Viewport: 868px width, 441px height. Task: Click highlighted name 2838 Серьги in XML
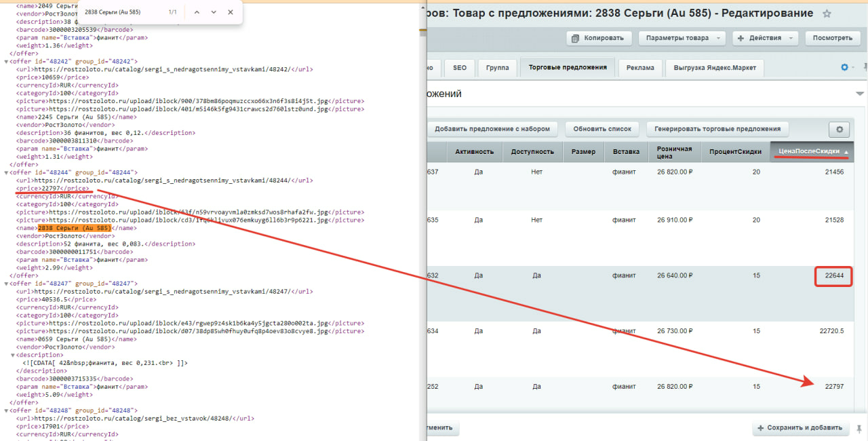[x=75, y=228]
